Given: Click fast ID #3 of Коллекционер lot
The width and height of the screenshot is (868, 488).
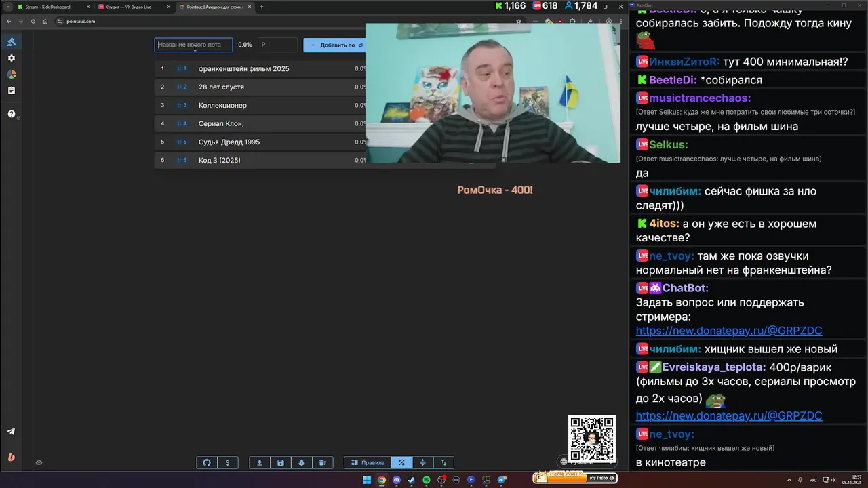Looking at the screenshot, I should [182, 105].
